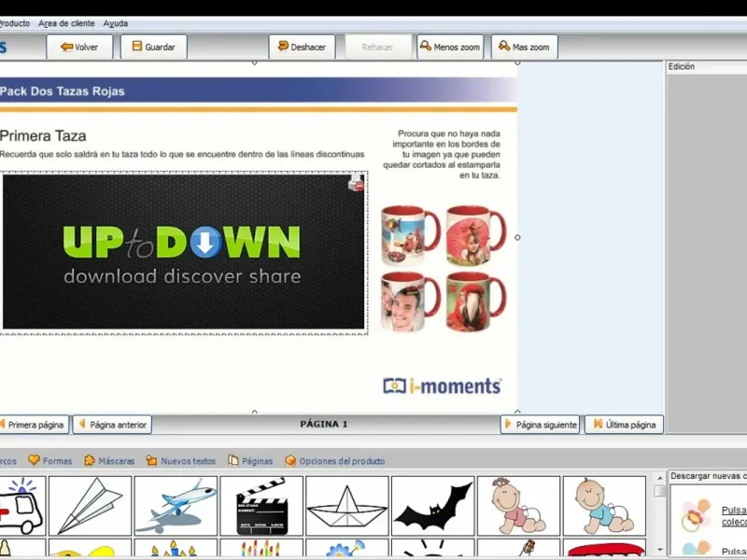This screenshot has width=747, height=560.
Task: Select the baby girl in pink clipart
Action: coord(519,506)
